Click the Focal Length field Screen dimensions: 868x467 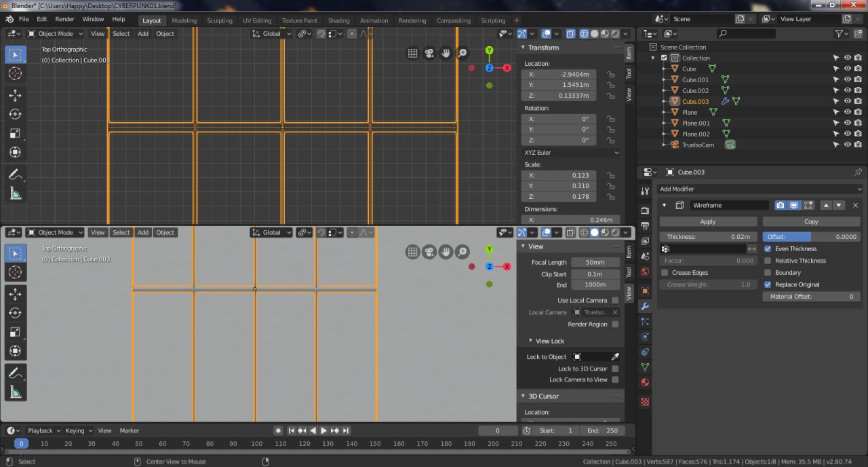[x=595, y=262]
